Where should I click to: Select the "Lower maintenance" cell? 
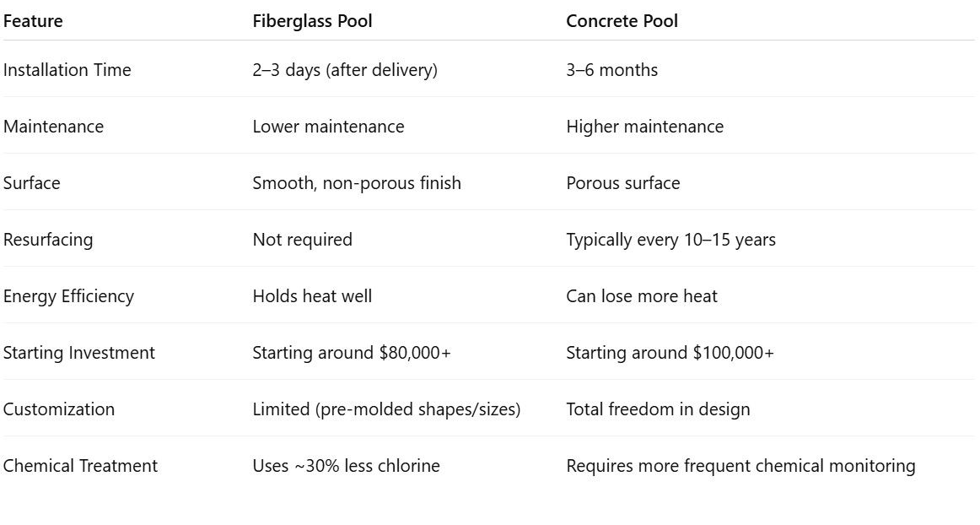pos(328,127)
